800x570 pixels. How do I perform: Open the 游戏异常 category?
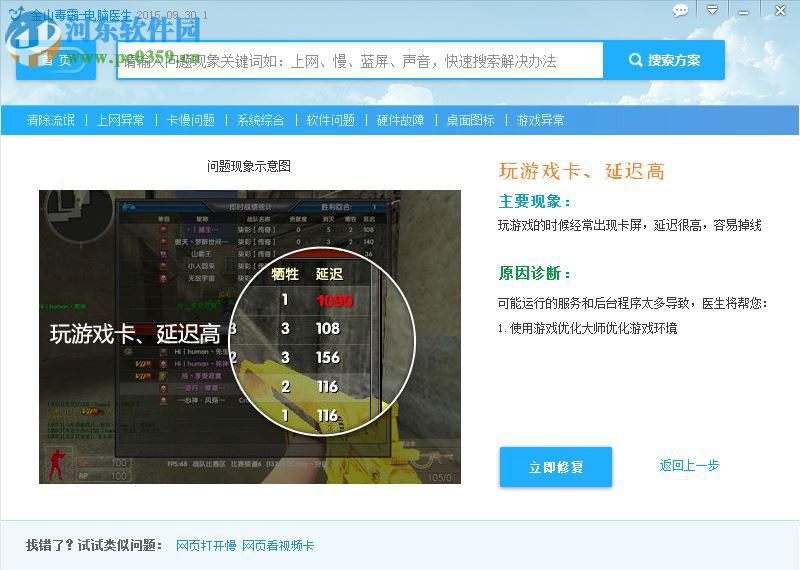click(540, 120)
